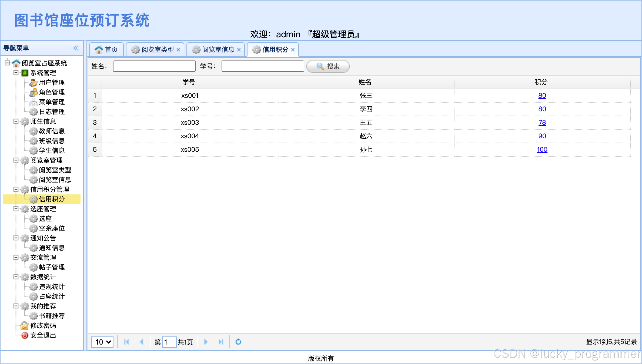The width and height of the screenshot is (642, 364).
Task: Go to next page arrow
Action: [x=206, y=342]
